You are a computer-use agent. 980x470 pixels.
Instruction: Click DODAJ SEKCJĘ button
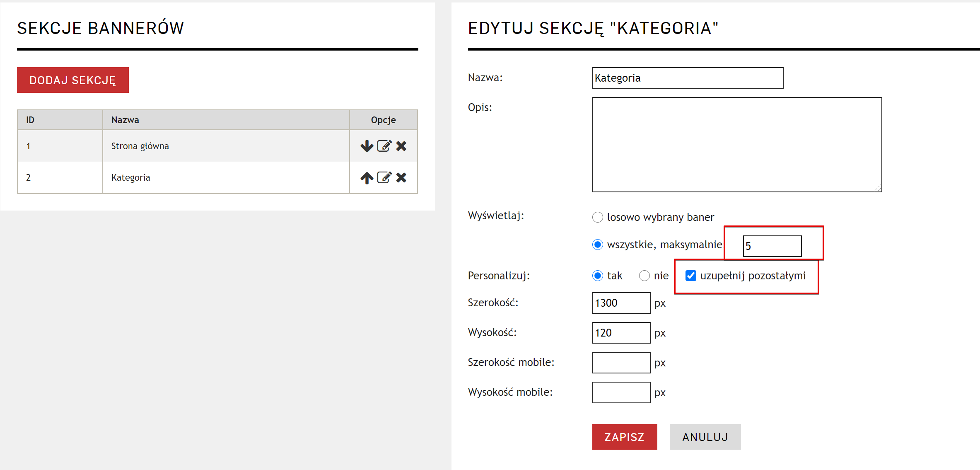[x=72, y=80]
